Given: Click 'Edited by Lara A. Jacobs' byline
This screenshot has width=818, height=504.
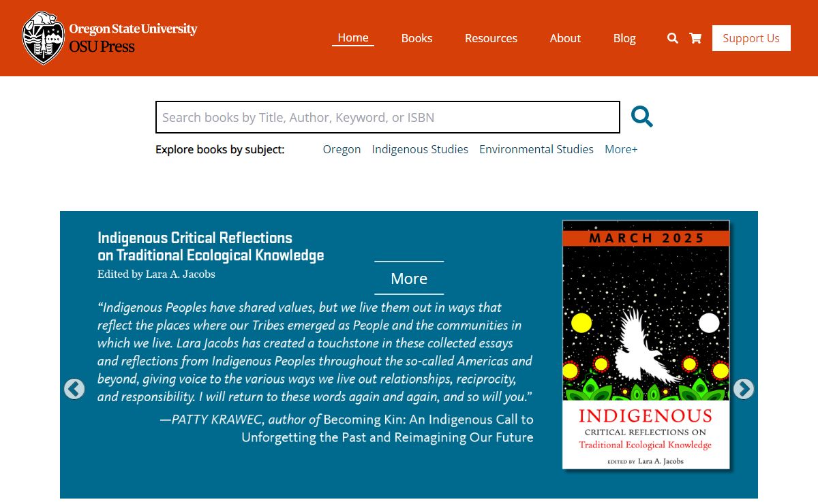Looking at the screenshot, I should click(156, 274).
